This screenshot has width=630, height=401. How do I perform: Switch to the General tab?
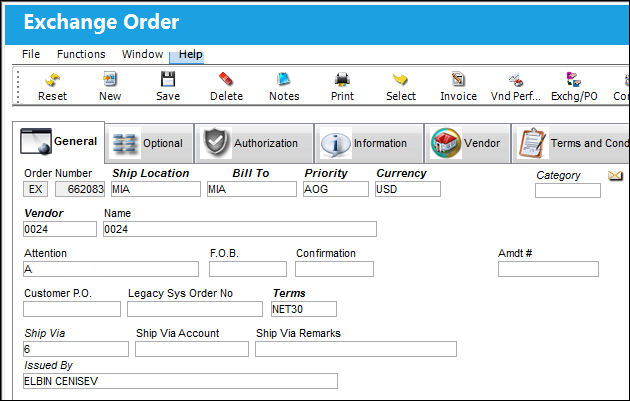(59, 142)
